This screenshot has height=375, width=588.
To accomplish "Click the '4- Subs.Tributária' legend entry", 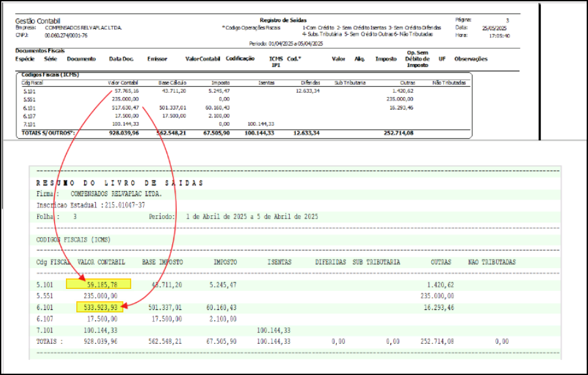I will tap(322, 34).
